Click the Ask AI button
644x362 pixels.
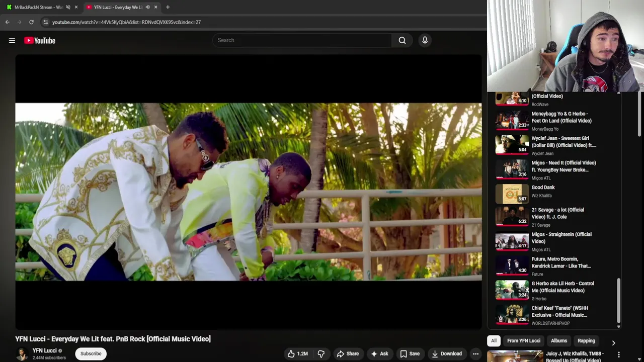point(379,353)
